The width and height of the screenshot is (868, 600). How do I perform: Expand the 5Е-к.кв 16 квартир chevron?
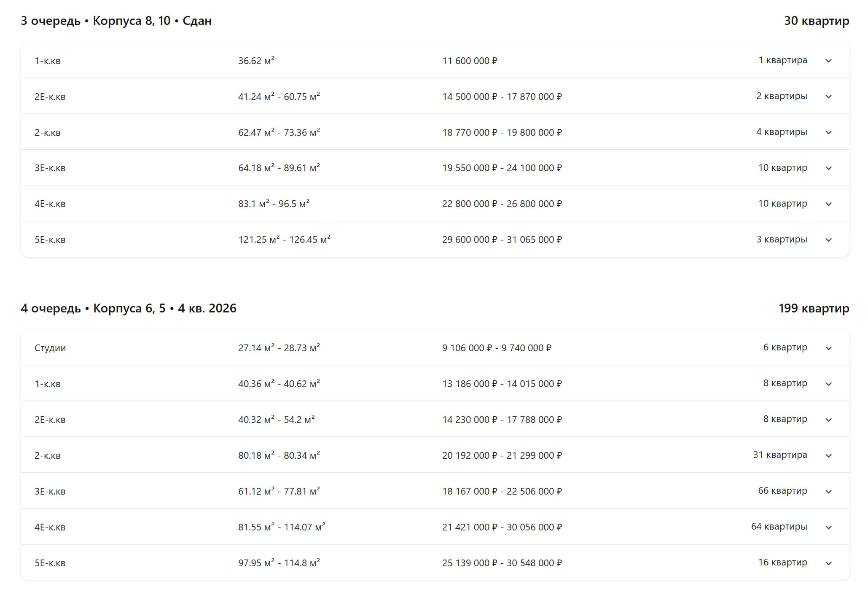coord(828,563)
